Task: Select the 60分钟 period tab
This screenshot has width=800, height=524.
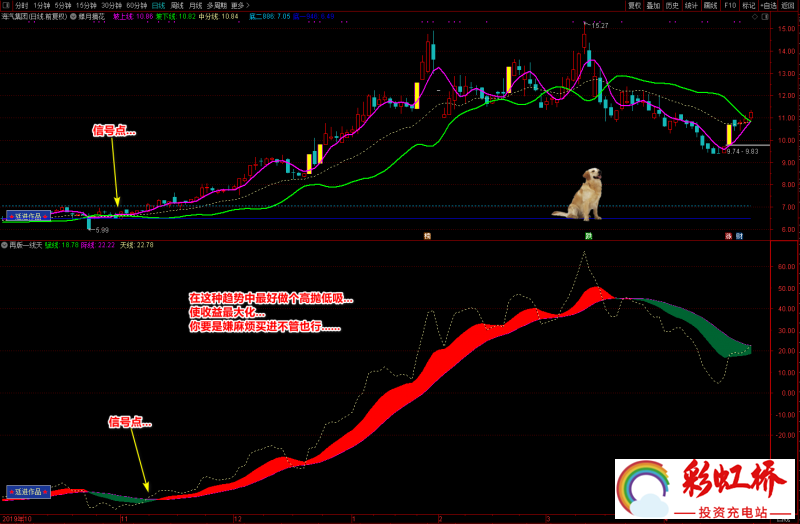Action: pos(136,6)
